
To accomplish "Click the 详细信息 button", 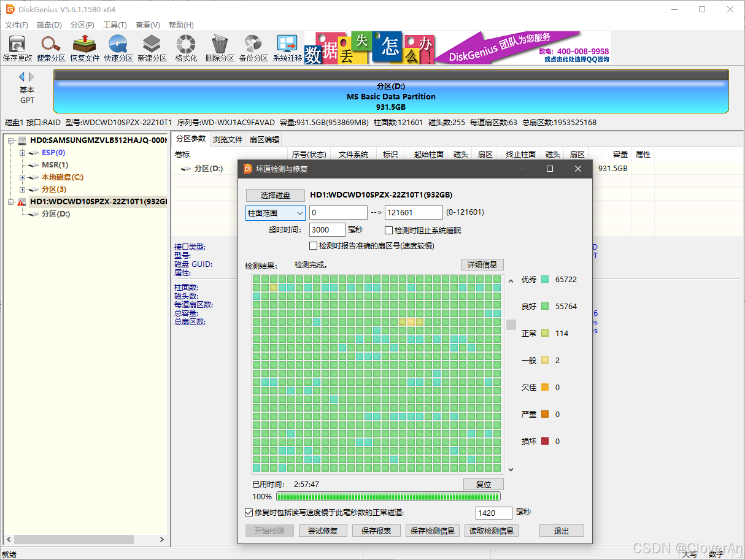I will (x=482, y=264).
